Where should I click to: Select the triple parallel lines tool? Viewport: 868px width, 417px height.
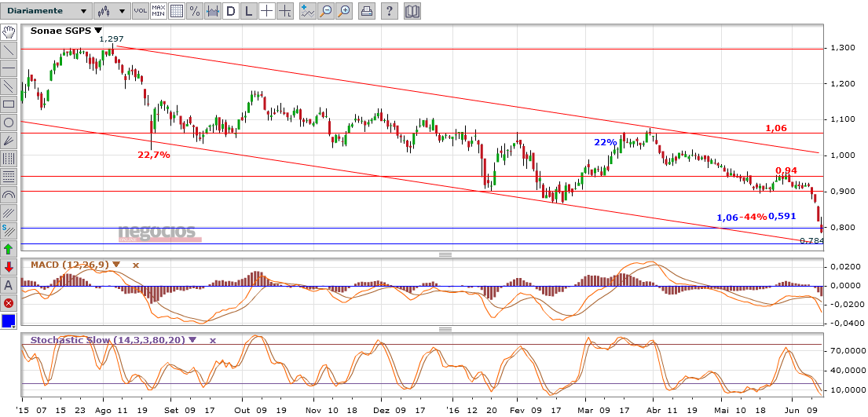(9, 213)
